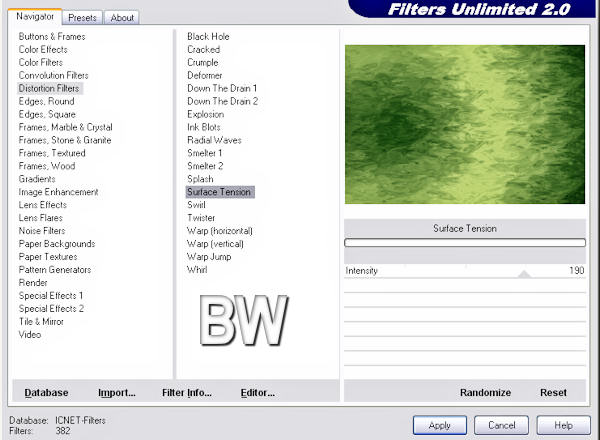
Task: Click the Intensity slider handle
Action: click(524, 272)
